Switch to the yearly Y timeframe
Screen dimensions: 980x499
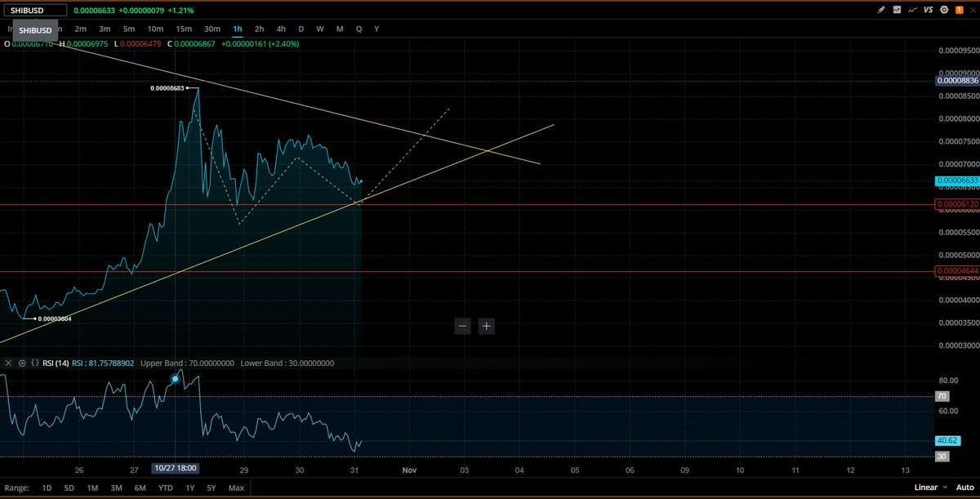376,29
